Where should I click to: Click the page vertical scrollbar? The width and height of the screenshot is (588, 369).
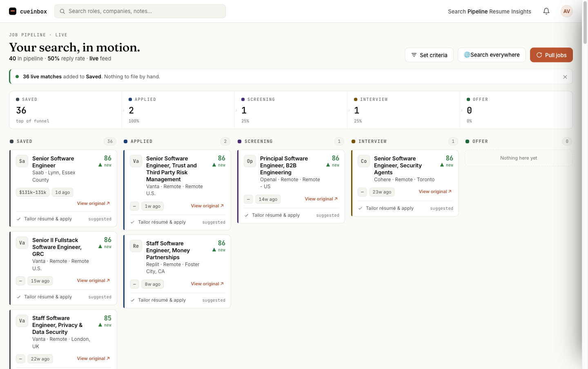coord(585,22)
